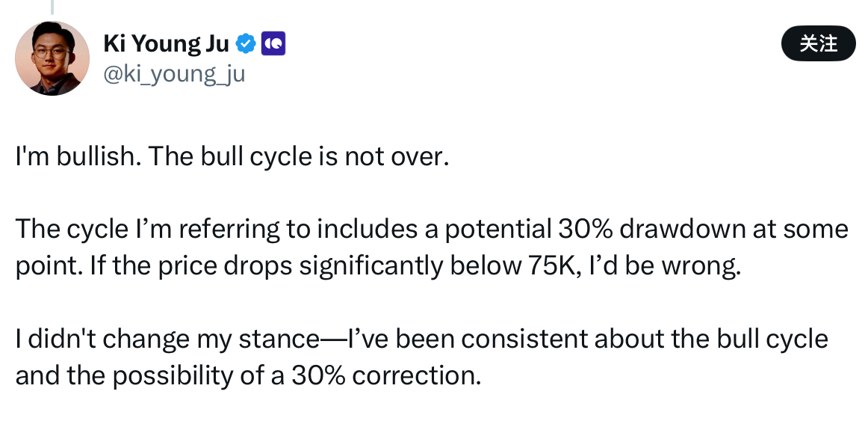Click "The cycle I'm referring to" text
Image resolution: width=868 pixels, height=427 pixels.
pyautogui.click(x=147, y=230)
